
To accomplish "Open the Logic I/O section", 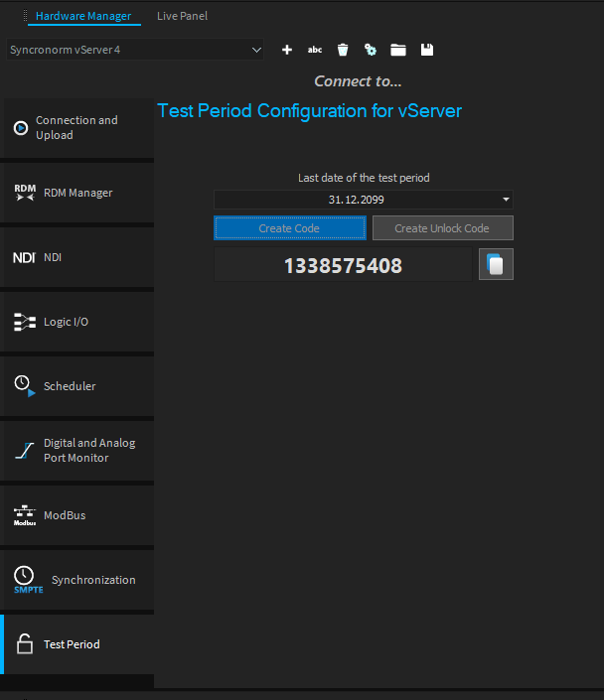I will click(76, 322).
